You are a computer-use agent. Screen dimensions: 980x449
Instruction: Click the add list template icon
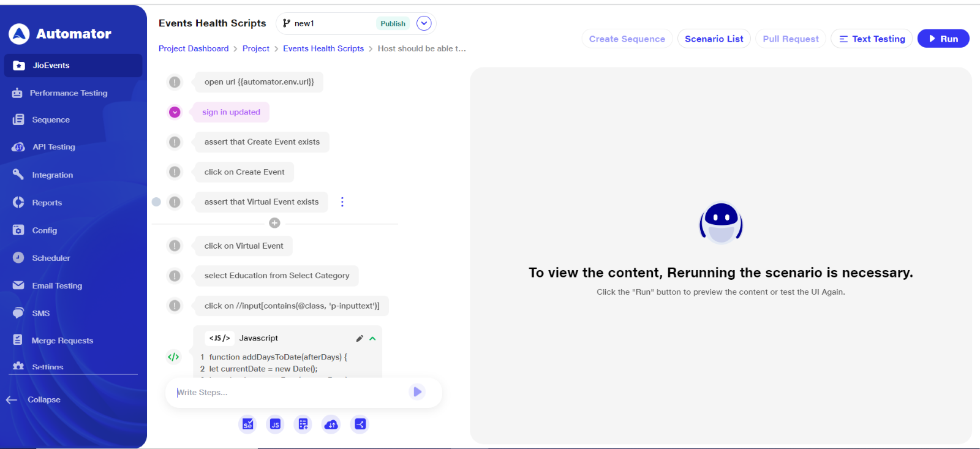pos(303,424)
